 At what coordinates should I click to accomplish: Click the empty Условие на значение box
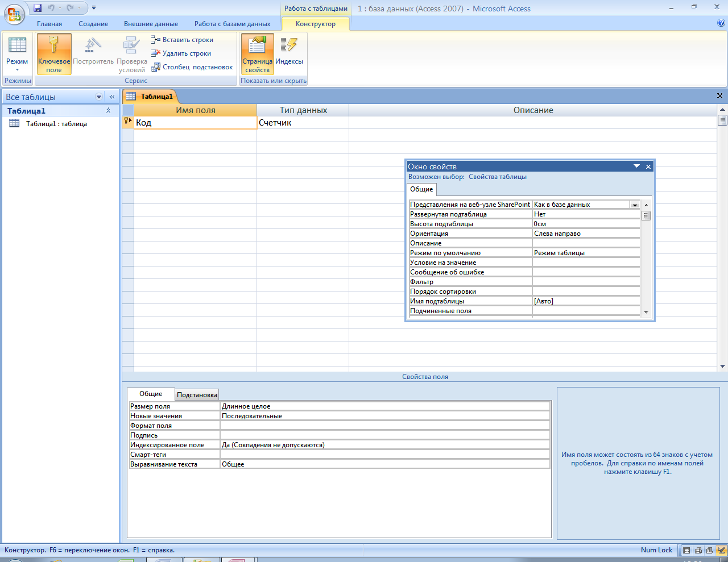tap(586, 263)
